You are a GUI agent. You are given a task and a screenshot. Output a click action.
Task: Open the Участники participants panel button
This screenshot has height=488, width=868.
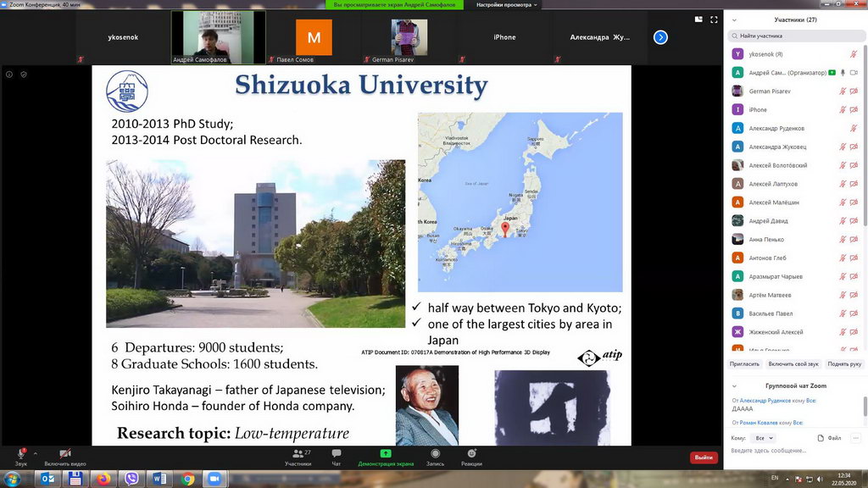pyautogui.click(x=298, y=457)
